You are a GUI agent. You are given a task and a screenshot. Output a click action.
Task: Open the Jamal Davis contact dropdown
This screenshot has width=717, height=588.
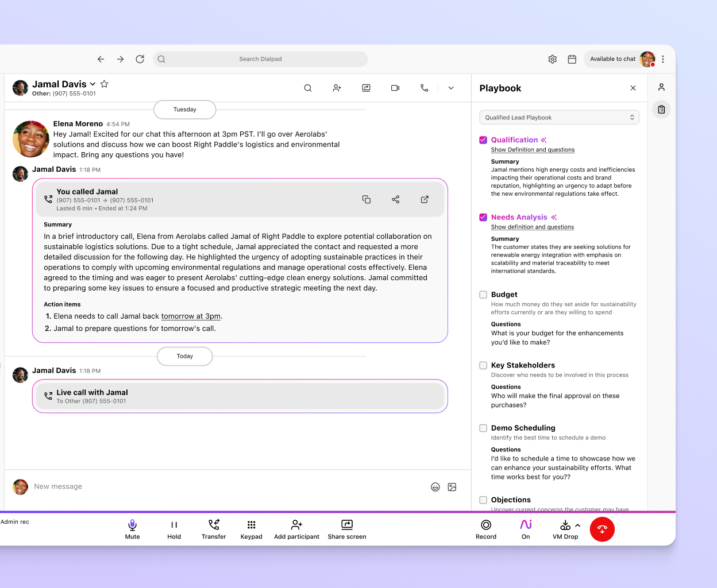click(x=92, y=83)
